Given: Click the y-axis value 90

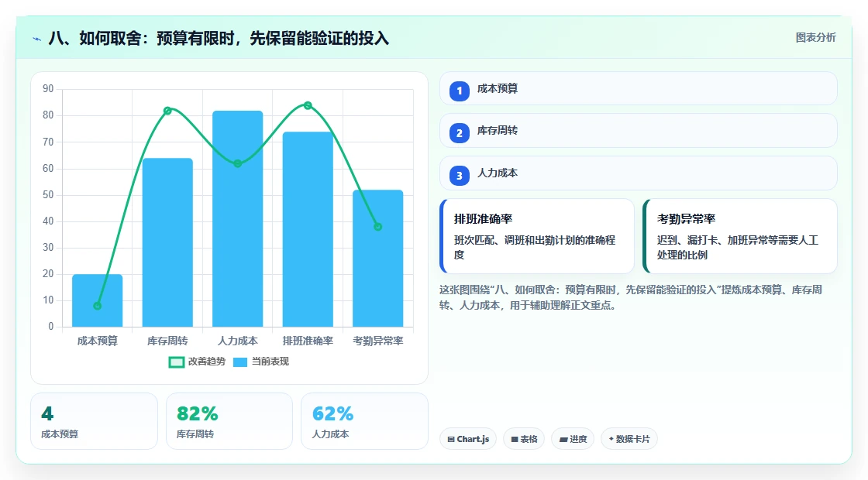Looking at the screenshot, I should (48, 89).
